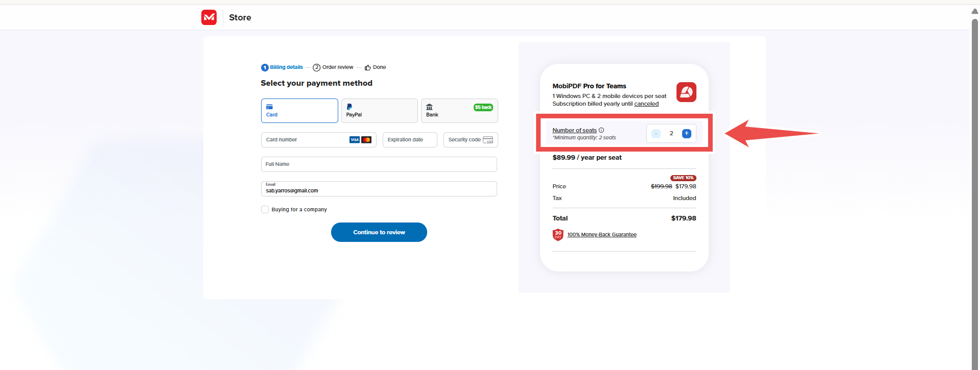
Task: Click the security code card hint icon
Action: tap(488, 140)
